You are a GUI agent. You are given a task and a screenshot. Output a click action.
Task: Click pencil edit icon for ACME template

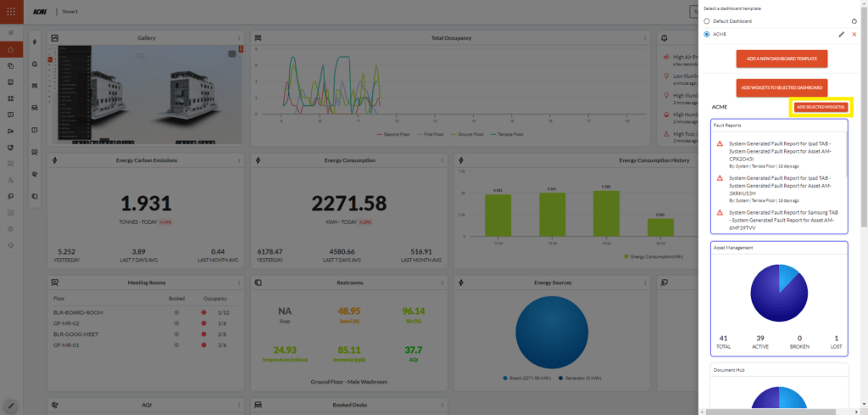coord(841,34)
